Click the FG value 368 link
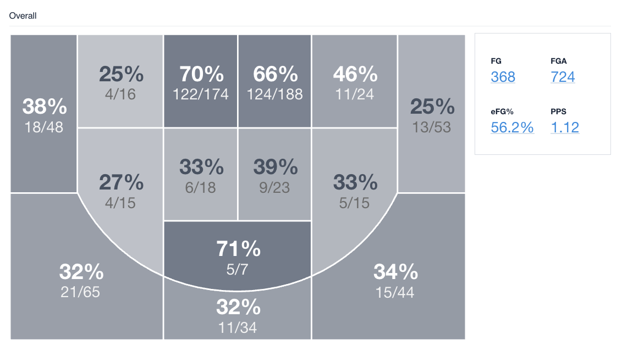The image size is (644, 351). click(503, 76)
